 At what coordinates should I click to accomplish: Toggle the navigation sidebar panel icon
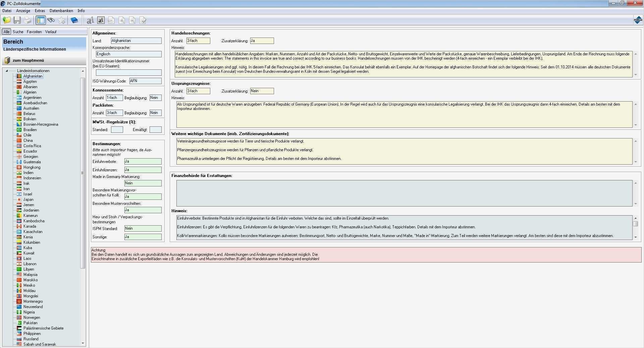coord(41,20)
